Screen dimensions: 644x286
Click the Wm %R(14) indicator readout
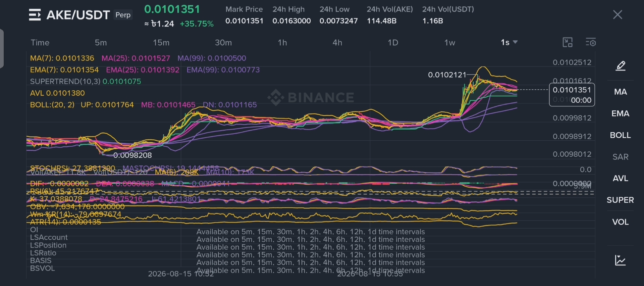[x=75, y=214]
